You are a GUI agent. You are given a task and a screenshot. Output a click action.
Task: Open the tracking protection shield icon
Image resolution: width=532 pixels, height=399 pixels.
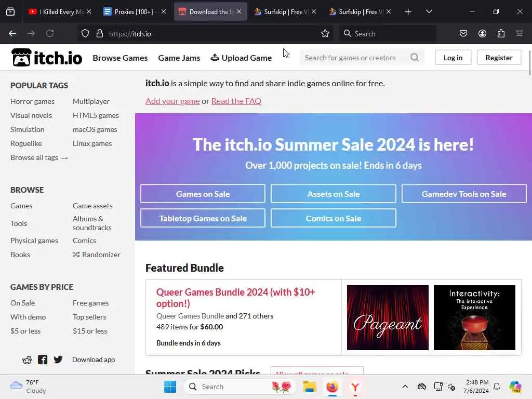click(x=85, y=33)
